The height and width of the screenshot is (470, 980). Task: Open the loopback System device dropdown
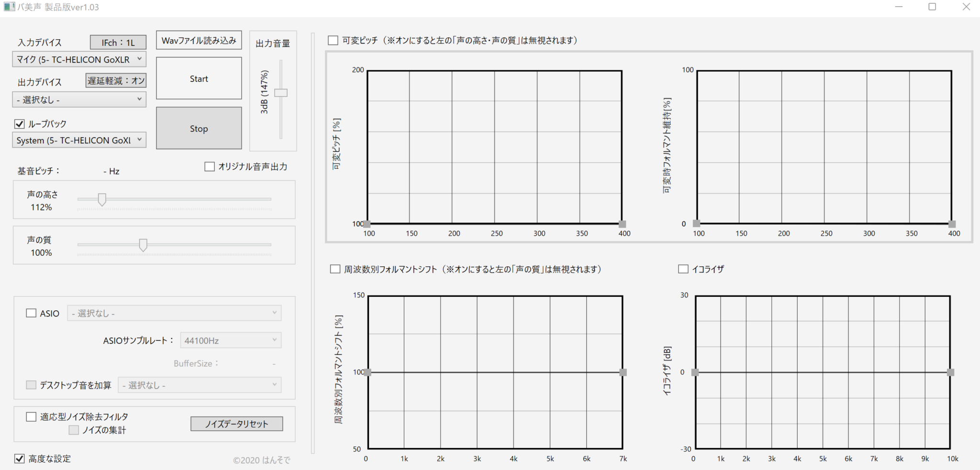pos(79,140)
